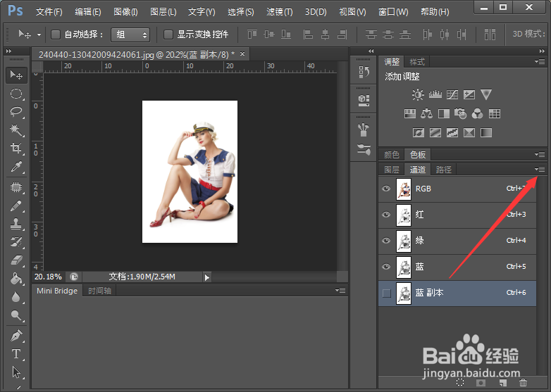The image size is (551, 392).
Task: Select the Horizontal Type tool
Action: click(x=16, y=354)
